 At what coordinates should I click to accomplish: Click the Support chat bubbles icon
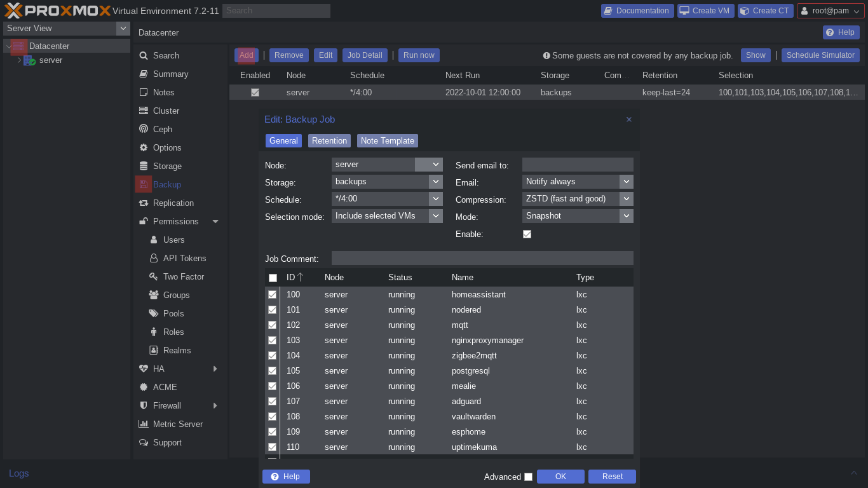(x=144, y=442)
